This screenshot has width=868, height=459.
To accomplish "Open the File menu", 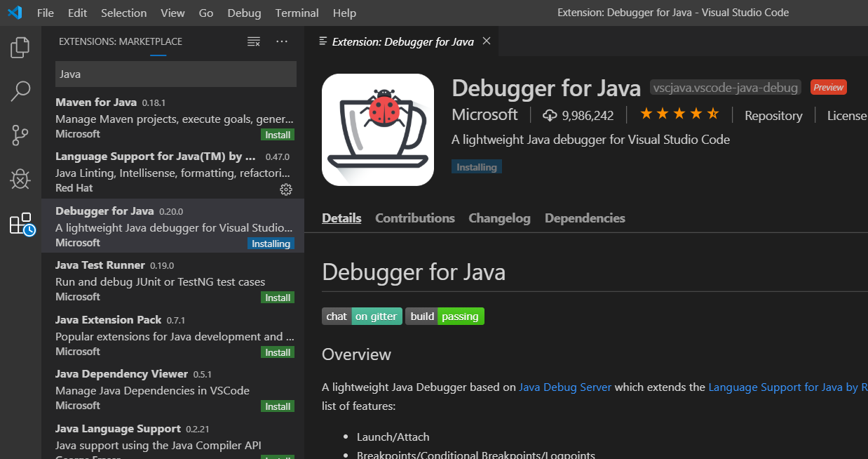I will tap(45, 13).
